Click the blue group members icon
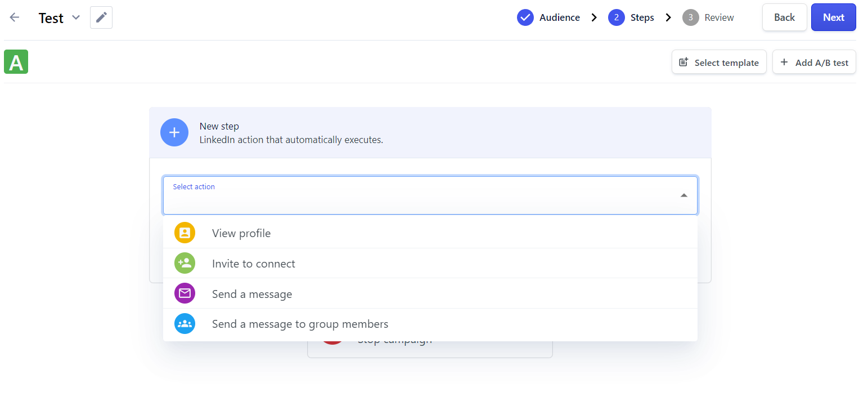 [185, 324]
